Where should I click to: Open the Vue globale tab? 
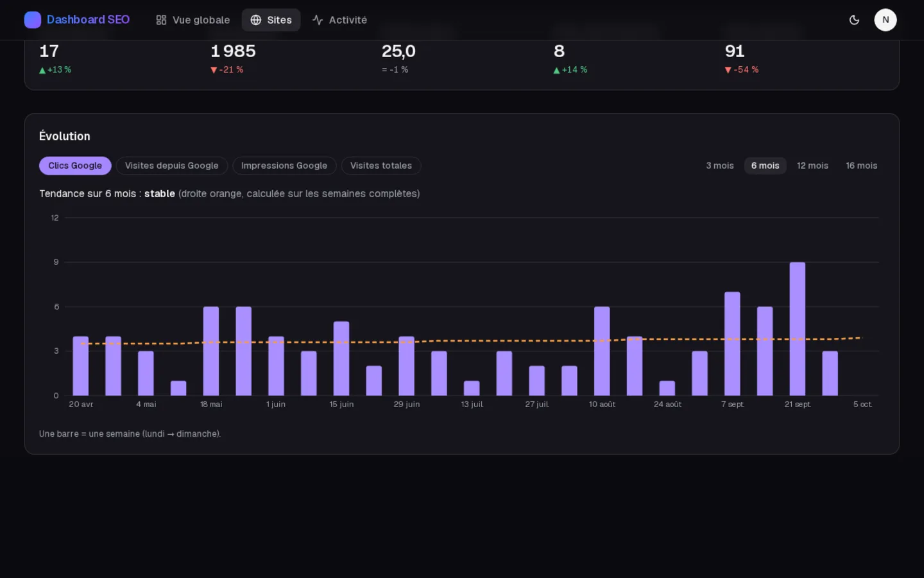[x=193, y=20]
